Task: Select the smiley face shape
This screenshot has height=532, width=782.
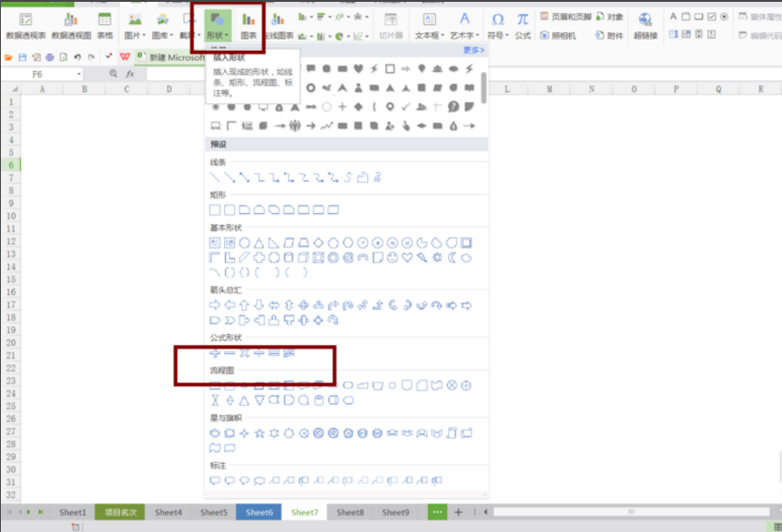Action: pyautogui.click(x=393, y=258)
